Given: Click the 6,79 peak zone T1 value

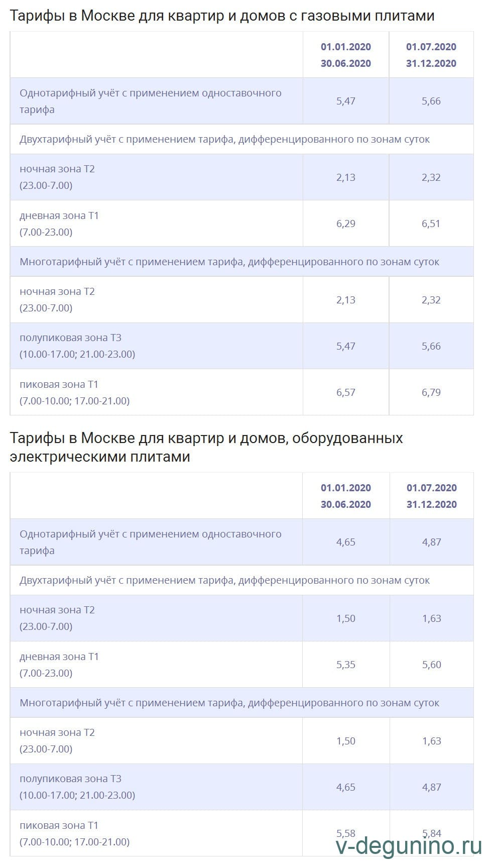Looking at the screenshot, I should point(431,392).
